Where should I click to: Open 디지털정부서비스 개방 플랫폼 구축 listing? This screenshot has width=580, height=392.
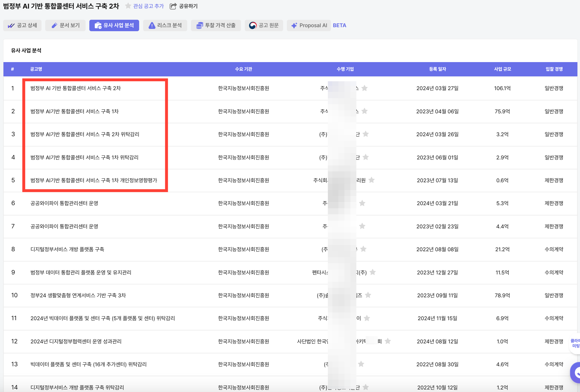[67, 249]
